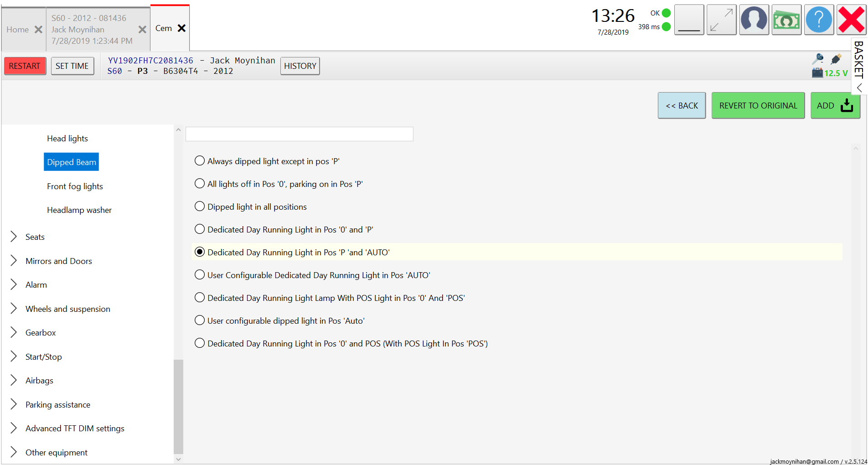Open the user profile icon

(x=754, y=20)
